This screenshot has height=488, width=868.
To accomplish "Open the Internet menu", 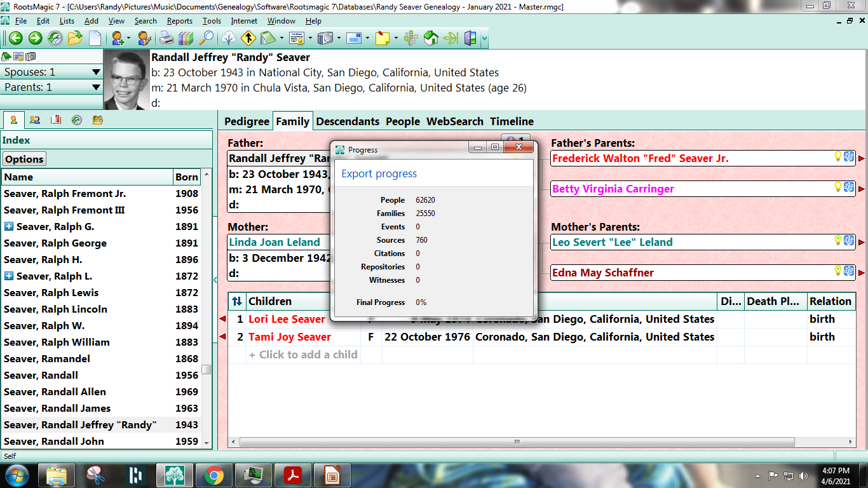I will (x=244, y=21).
